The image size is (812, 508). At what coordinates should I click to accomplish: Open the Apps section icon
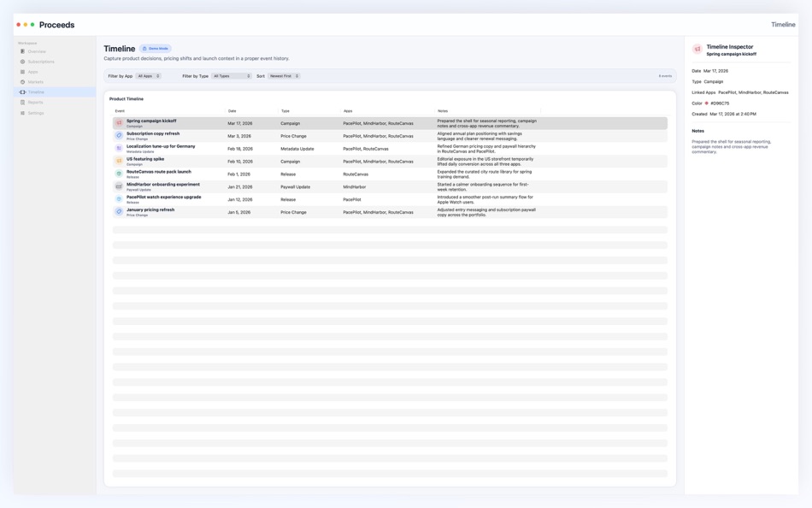pos(22,71)
